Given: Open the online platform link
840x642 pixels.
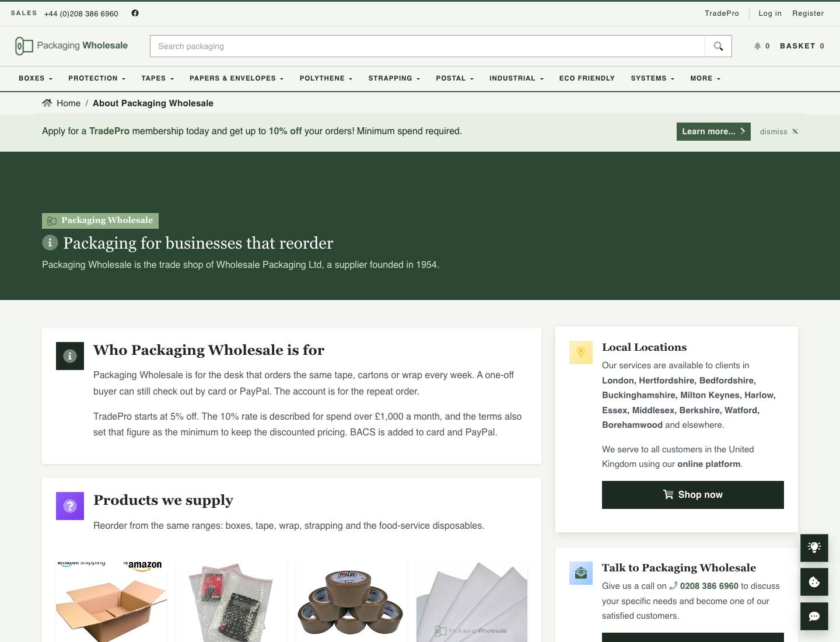Looking at the screenshot, I should (709, 464).
